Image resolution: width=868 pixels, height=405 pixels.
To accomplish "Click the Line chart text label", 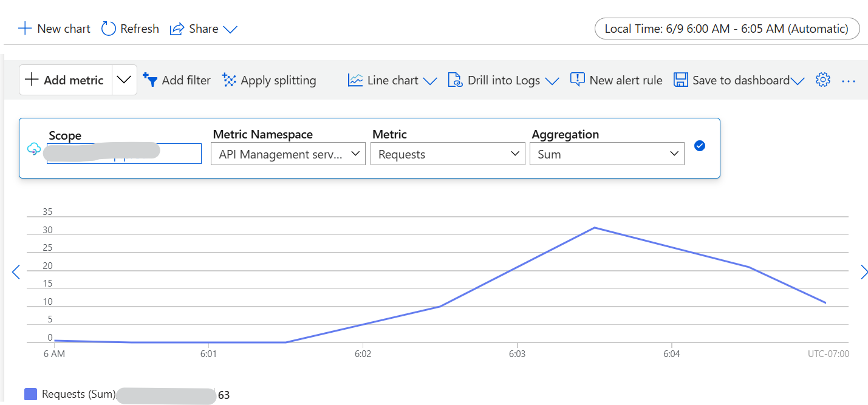I will pos(393,80).
